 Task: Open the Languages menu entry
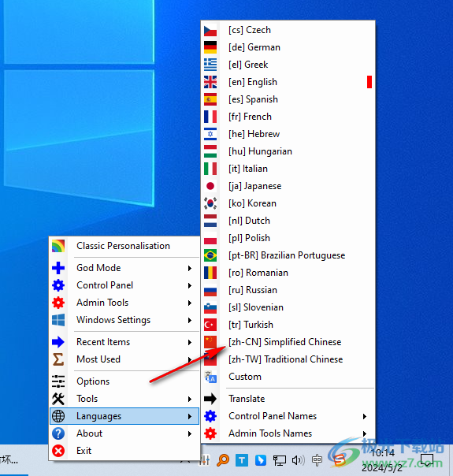[124, 416]
